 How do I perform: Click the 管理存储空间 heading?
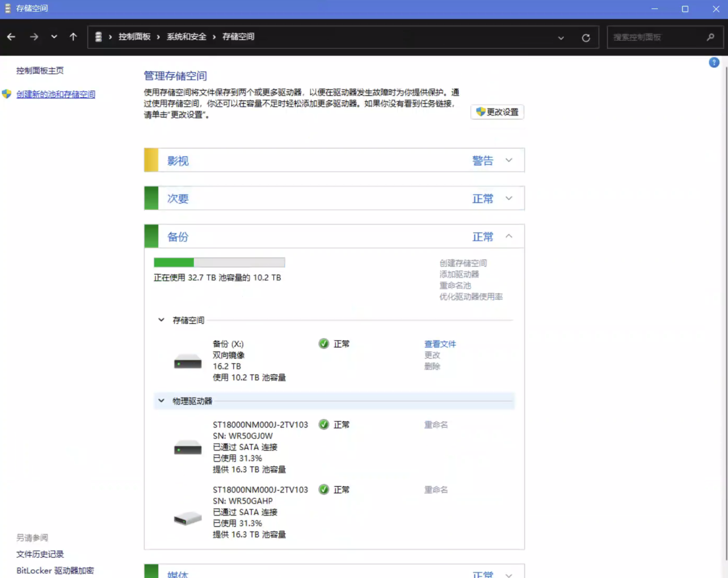175,76
